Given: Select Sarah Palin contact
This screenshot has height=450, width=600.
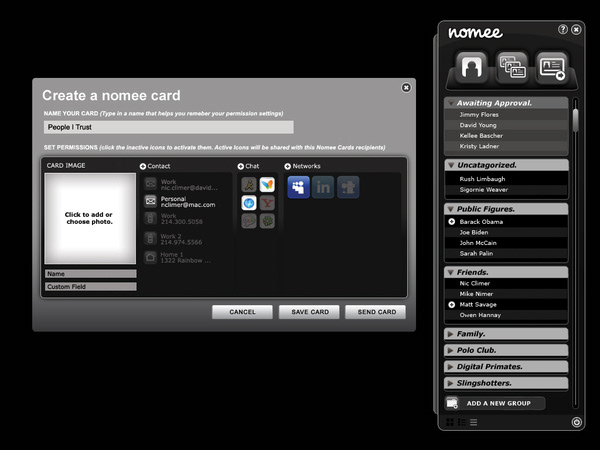Looking at the screenshot, I should [506, 253].
